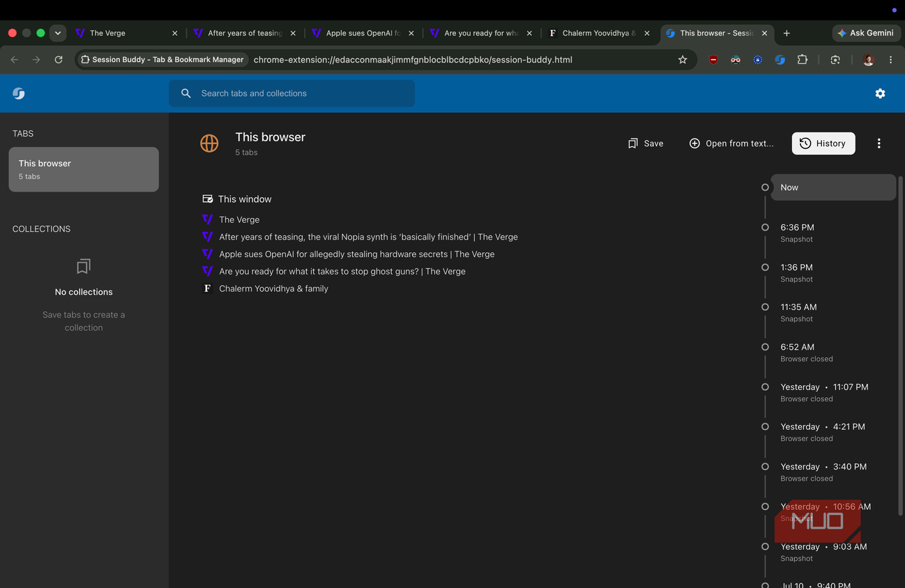This screenshot has width=905, height=588.
Task: Open Session Buddy settings gear
Action: (880, 93)
